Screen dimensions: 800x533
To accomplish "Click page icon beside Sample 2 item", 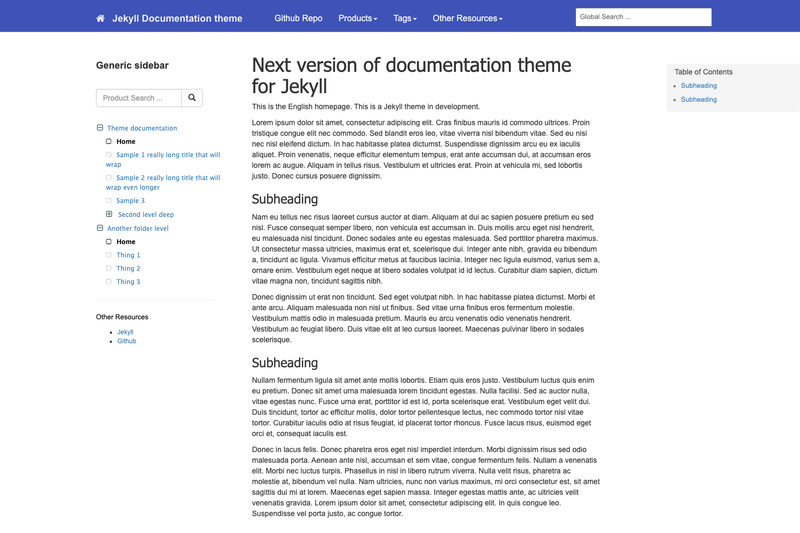I will (x=109, y=177).
